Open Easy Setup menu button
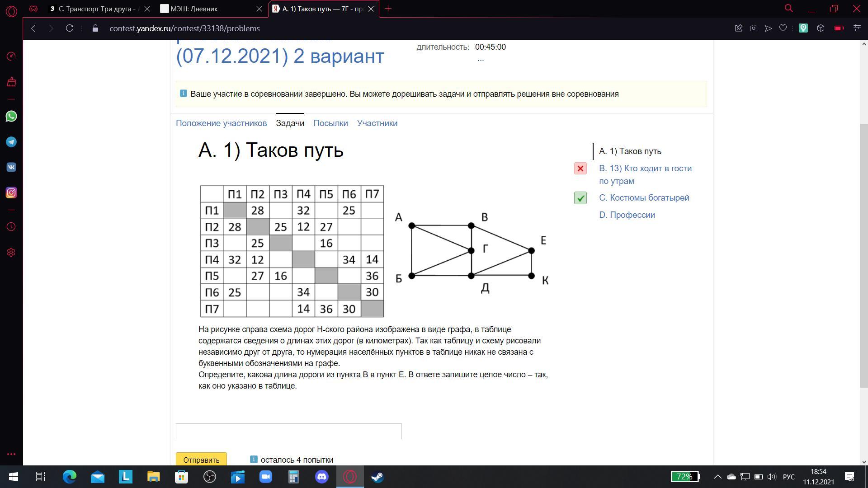The height and width of the screenshot is (488, 868). (857, 28)
